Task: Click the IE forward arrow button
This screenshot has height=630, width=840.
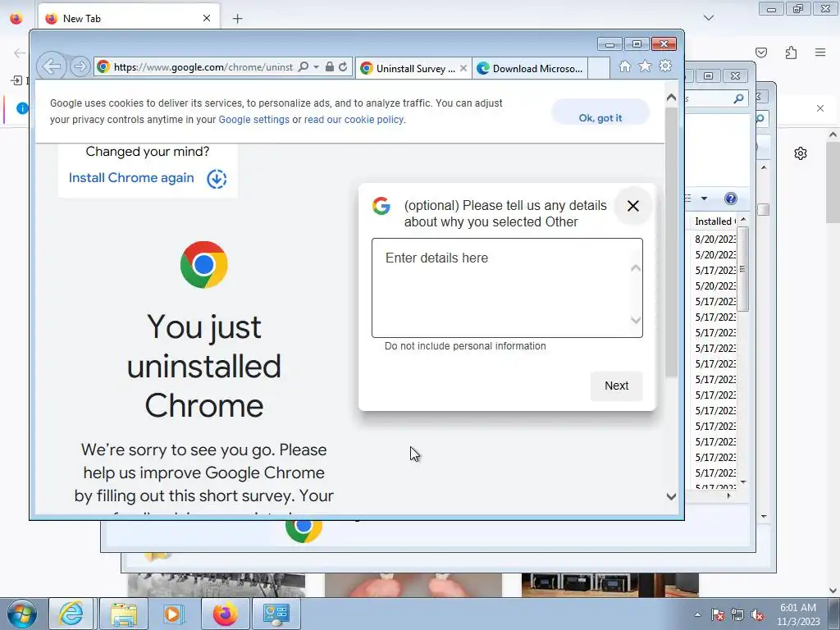Action: pyautogui.click(x=80, y=67)
